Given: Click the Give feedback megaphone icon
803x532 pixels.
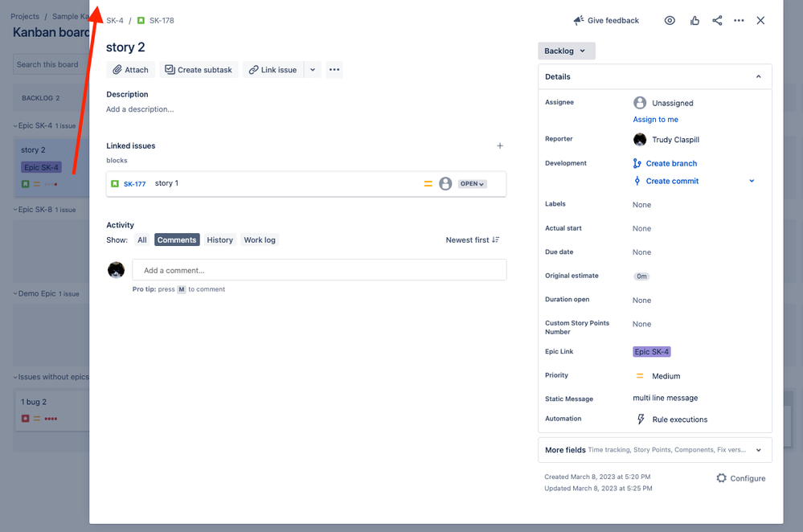Looking at the screenshot, I should pyautogui.click(x=578, y=20).
